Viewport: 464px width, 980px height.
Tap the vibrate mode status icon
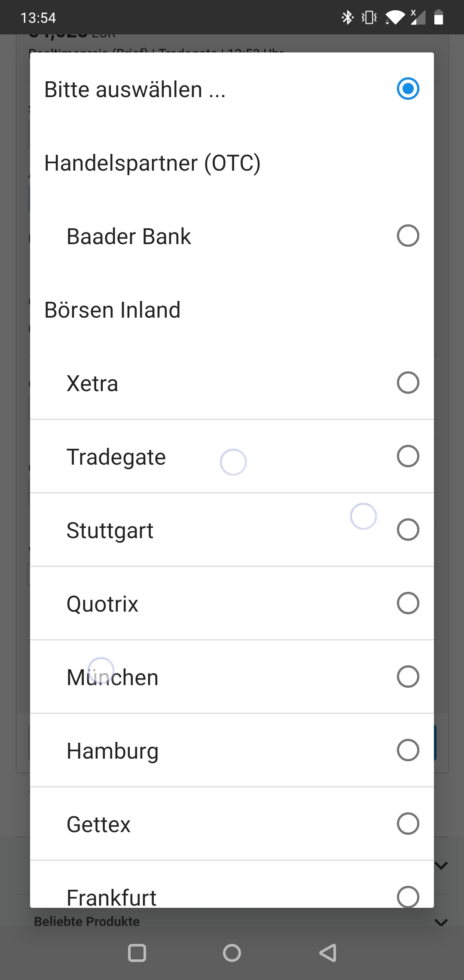pos(369,18)
